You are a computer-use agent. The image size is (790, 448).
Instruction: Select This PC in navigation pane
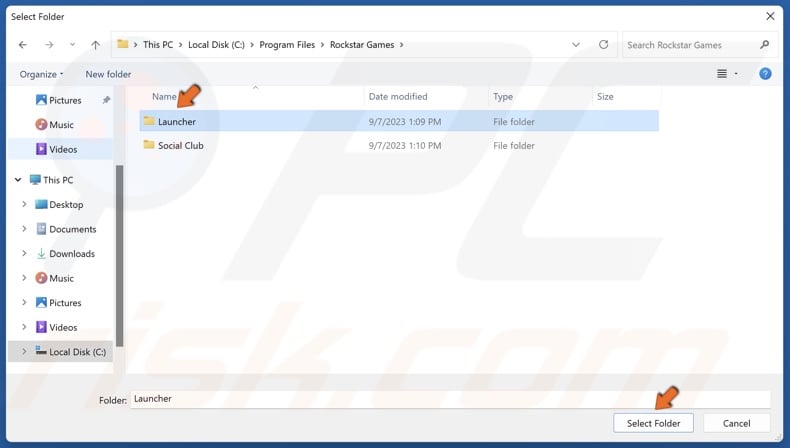(58, 180)
